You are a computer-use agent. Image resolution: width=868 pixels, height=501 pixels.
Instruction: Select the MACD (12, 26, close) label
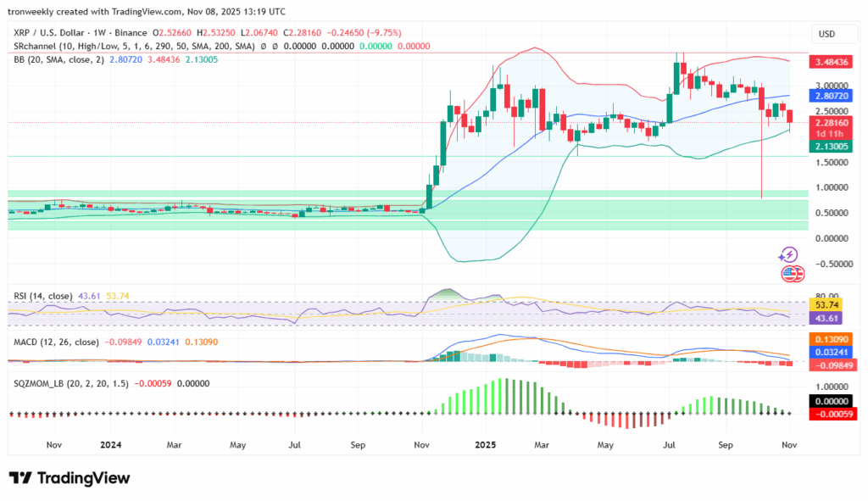pyautogui.click(x=57, y=342)
